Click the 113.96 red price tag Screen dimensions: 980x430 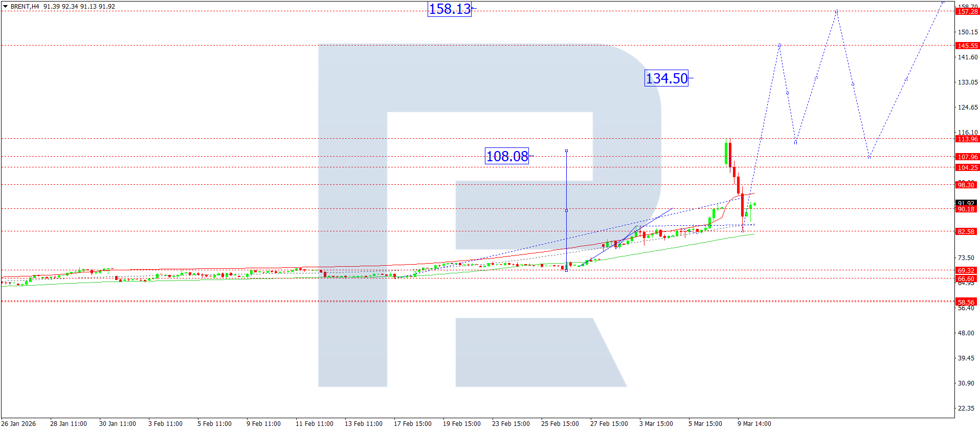(967, 139)
